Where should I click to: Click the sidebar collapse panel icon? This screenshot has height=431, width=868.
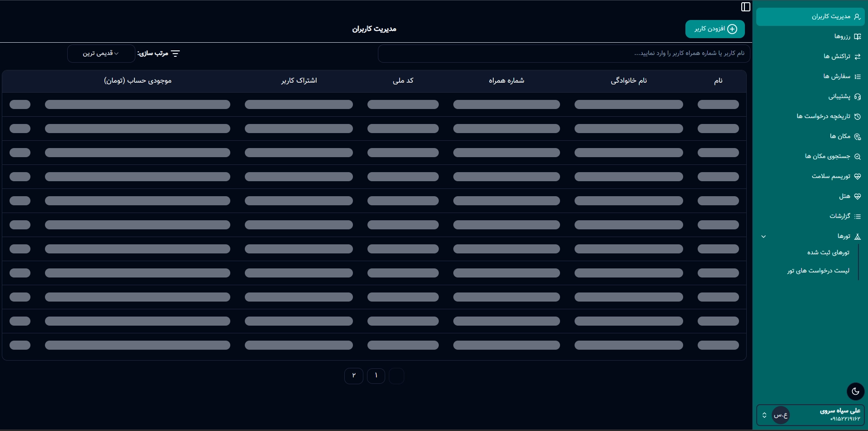745,7
